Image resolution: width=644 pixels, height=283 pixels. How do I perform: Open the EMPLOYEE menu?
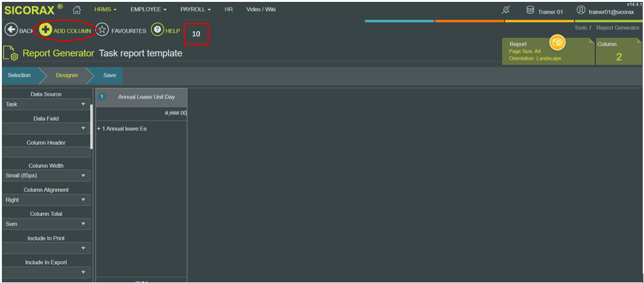(148, 9)
